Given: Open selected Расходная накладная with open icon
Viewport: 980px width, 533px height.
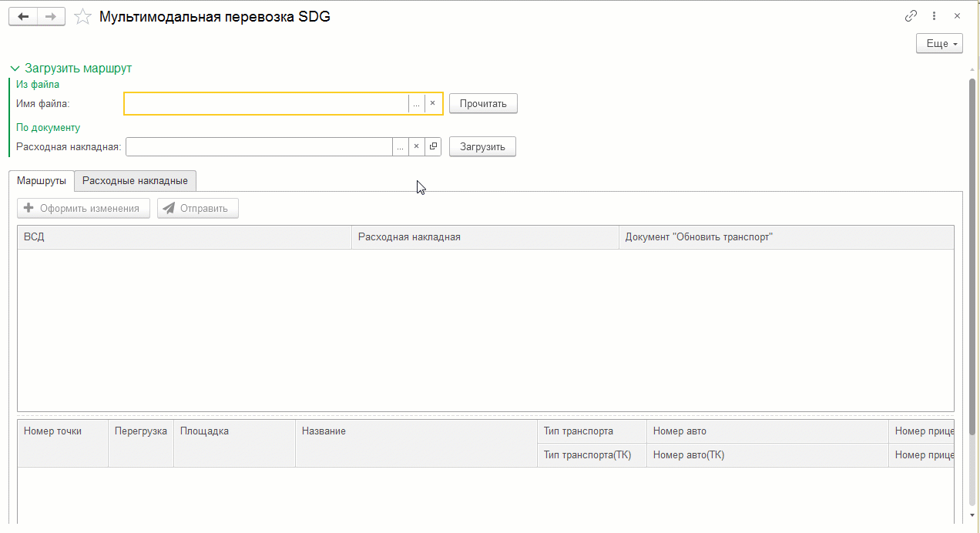Looking at the screenshot, I should (433, 146).
